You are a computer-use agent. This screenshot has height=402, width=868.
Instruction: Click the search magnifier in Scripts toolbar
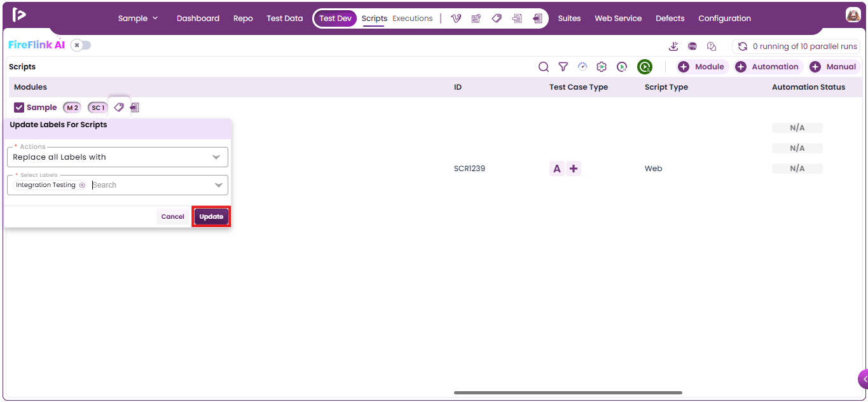click(544, 67)
